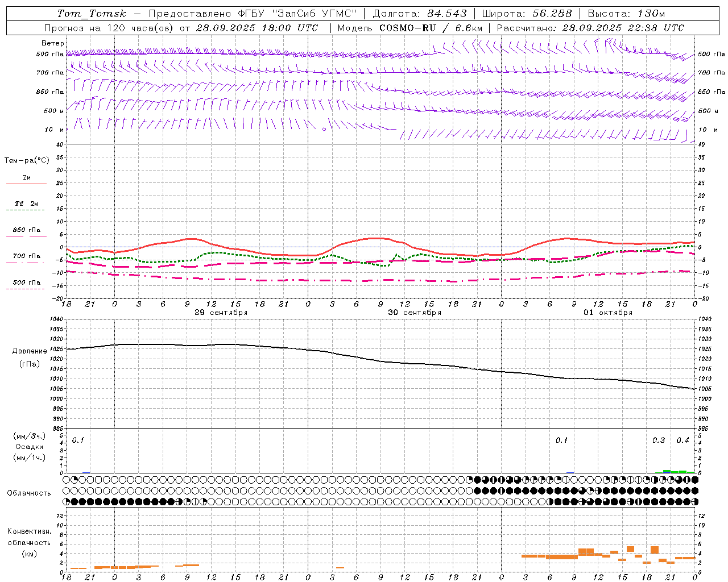The width and height of the screenshot is (728, 582).
Task: Click the Конвективн. convective cloud label
Action: (30, 531)
